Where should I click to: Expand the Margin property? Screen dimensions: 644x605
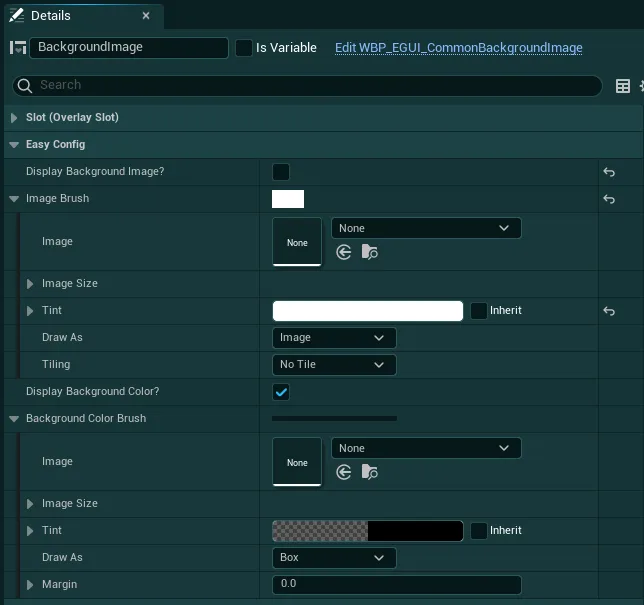coord(30,585)
